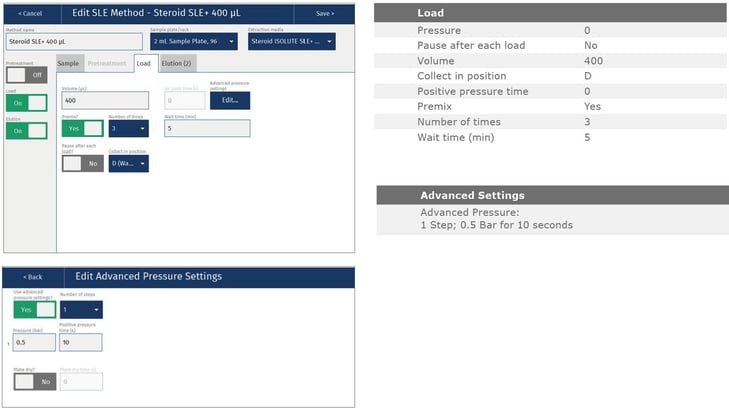Image resolution: width=729 pixels, height=408 pixels.
Task: Disable the Elution step switch
Action: pyautogui.click(x=27, y=131)
